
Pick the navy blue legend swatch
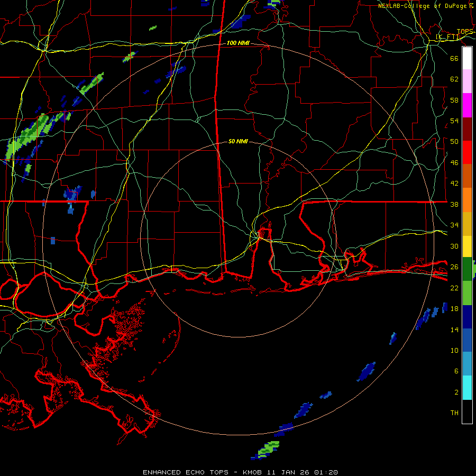(467, 317)
